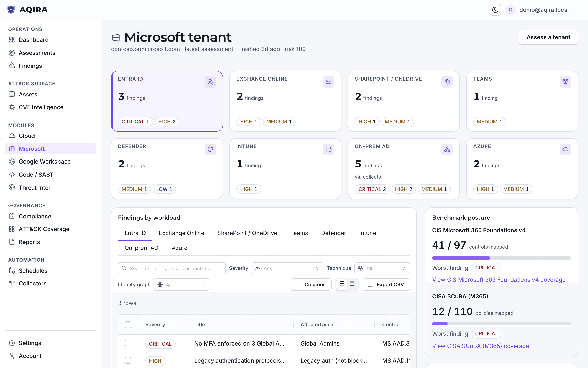Viewport: 588px width, 368px height.
Task: Click the On-prem AD card network icon
Action: coord(447,149)
